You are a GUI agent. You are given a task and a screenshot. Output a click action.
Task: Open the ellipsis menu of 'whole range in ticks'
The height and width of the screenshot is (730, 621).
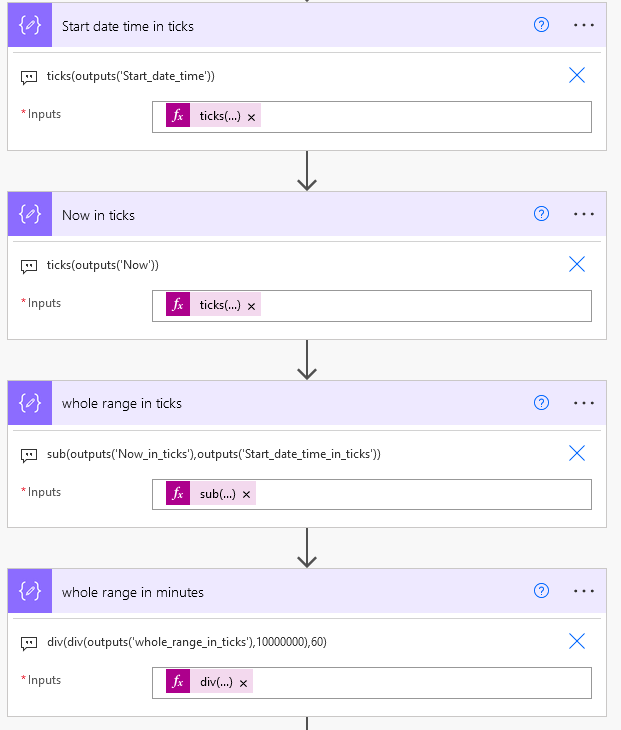pos(584,403)
